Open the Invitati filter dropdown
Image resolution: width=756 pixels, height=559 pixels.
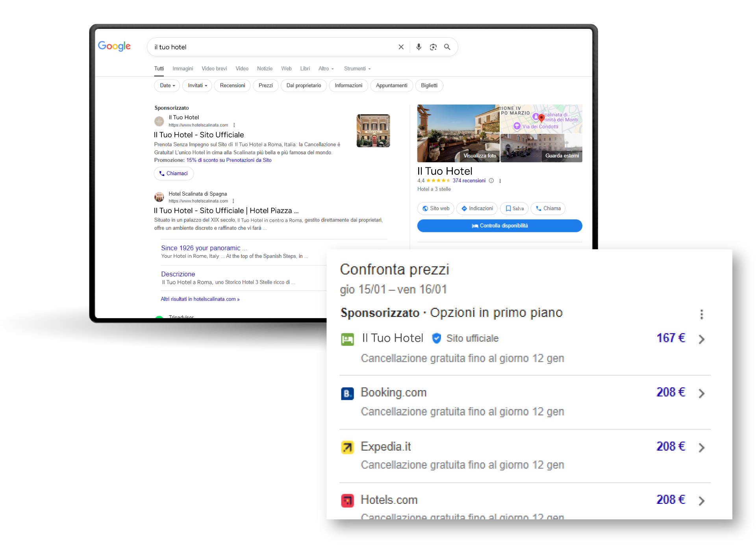197,85
